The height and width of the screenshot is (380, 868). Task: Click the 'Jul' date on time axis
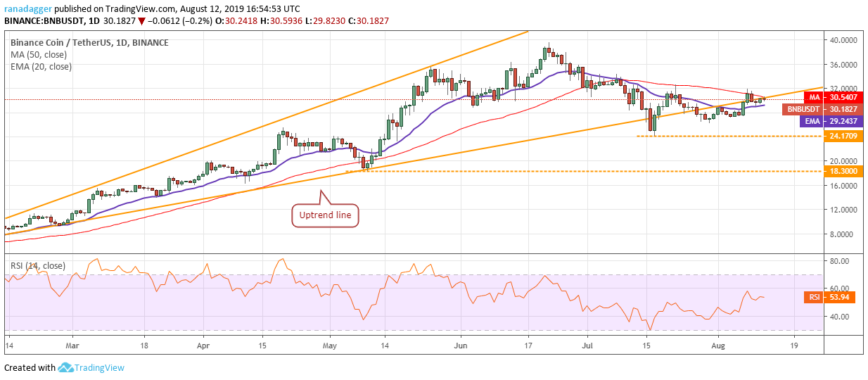586,346
